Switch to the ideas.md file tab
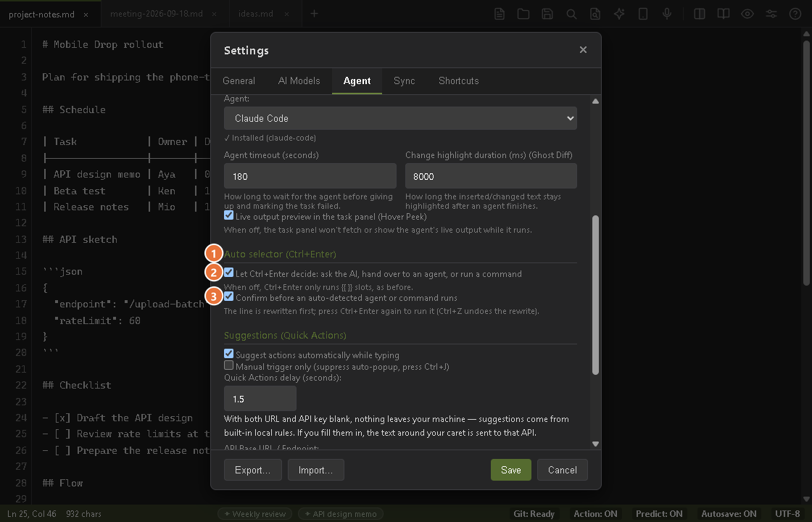Screen dimensions: 812x522 (256, 14)
